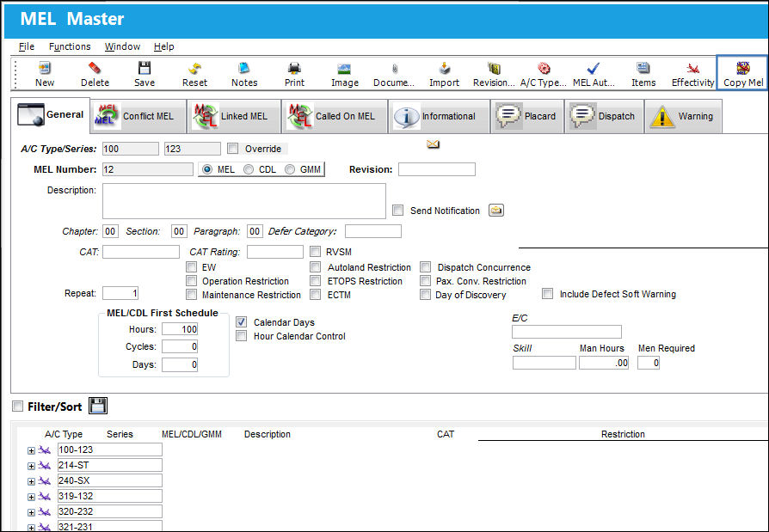
Task: Uncheck the Calendar Days checkbox
Action: (242, 321)
